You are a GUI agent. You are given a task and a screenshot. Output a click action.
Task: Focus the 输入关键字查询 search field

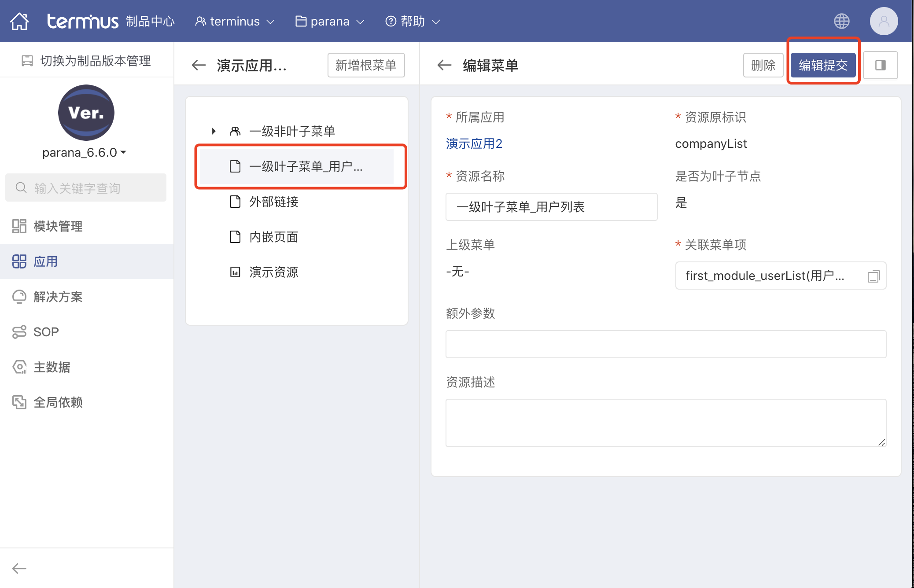coord(86,188)
